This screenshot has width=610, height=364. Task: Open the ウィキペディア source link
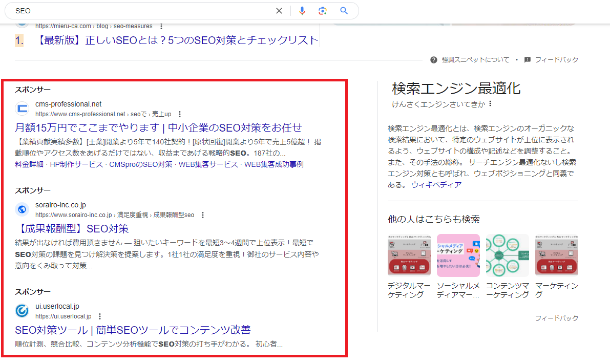436,185
